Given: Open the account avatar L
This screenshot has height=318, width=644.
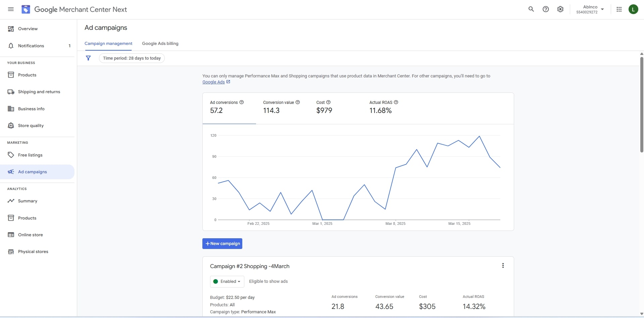Looking at the screenshot, I should click(633, 9).
